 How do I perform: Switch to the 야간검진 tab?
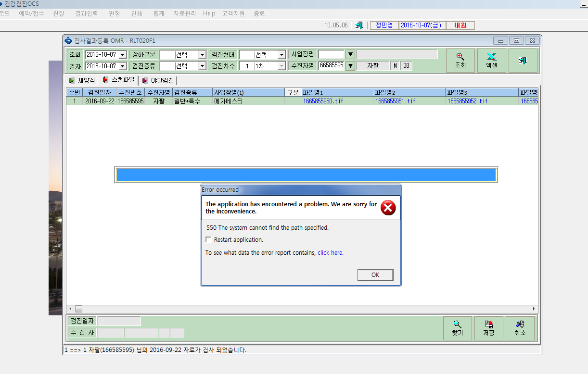pyautogui.click(x=158, y=80)
